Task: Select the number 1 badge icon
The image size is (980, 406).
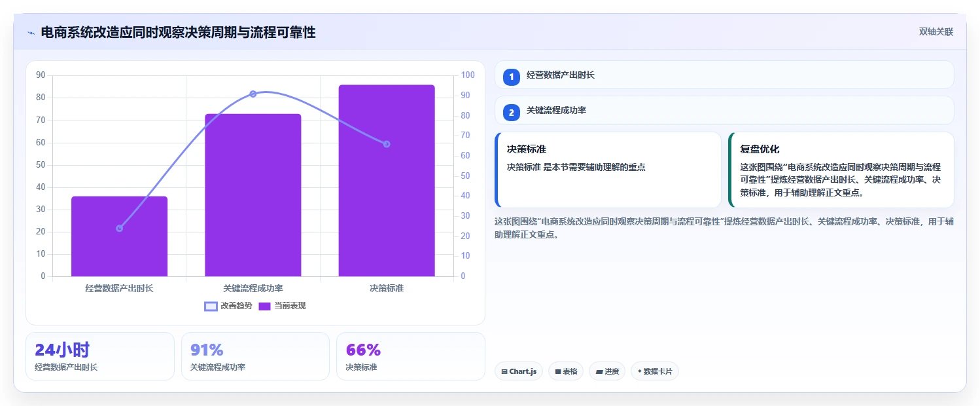Action: click(x=512, y=77)
